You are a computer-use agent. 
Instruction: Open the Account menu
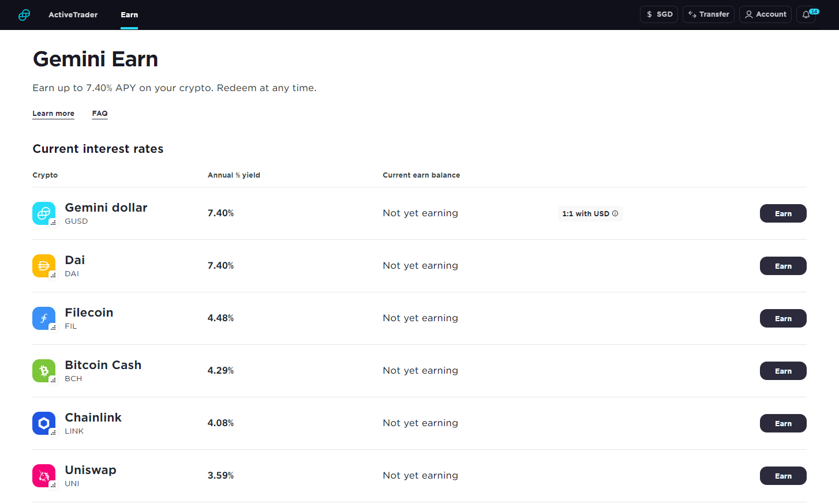765,14
